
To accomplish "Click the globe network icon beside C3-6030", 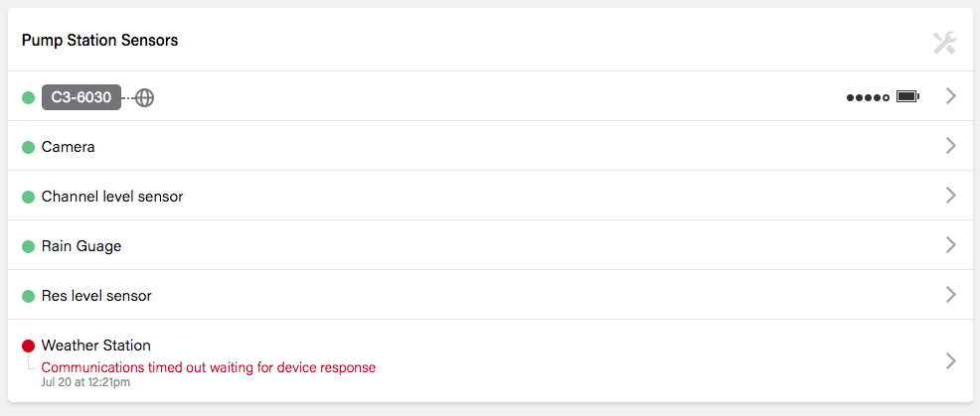I will 145,97.
